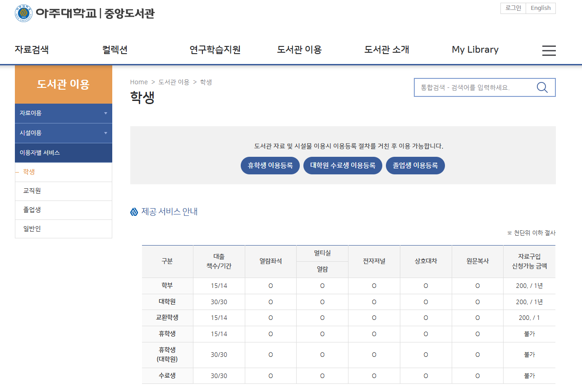Viewport: 582px width, 392px height.
Task: Select 교직원 in the sidebar
Action: 32,191
